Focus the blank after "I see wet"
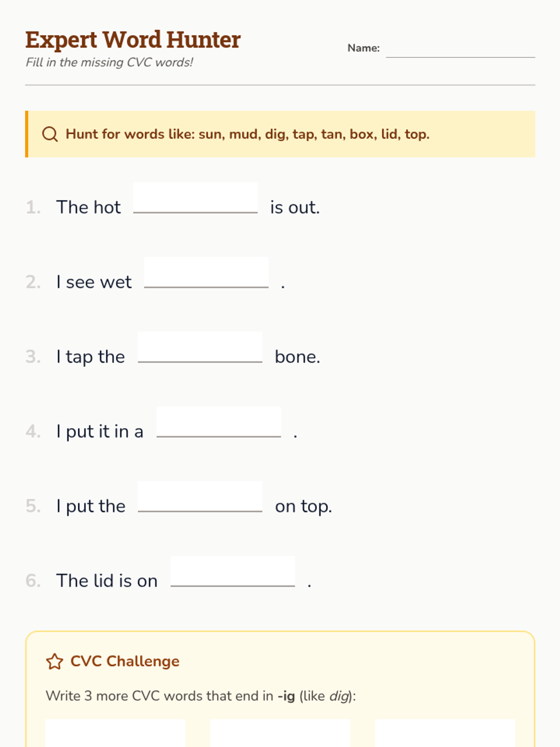 tap(206, 273)
